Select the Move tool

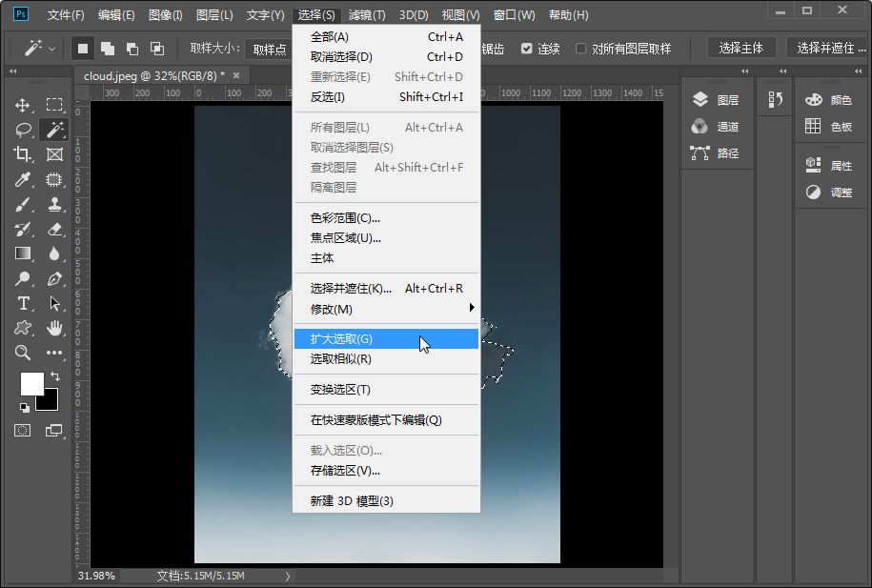click(x=23, y=105)
